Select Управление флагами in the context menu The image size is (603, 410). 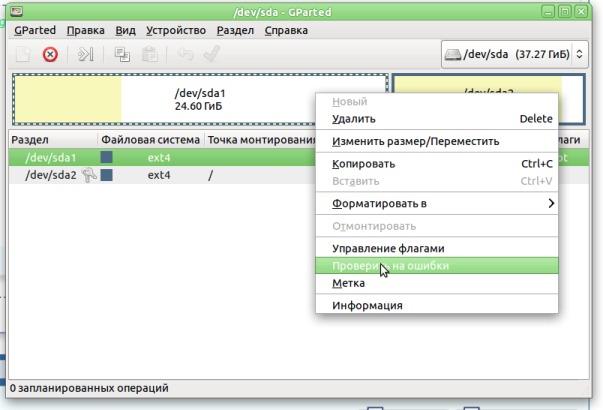coord(437,248)
